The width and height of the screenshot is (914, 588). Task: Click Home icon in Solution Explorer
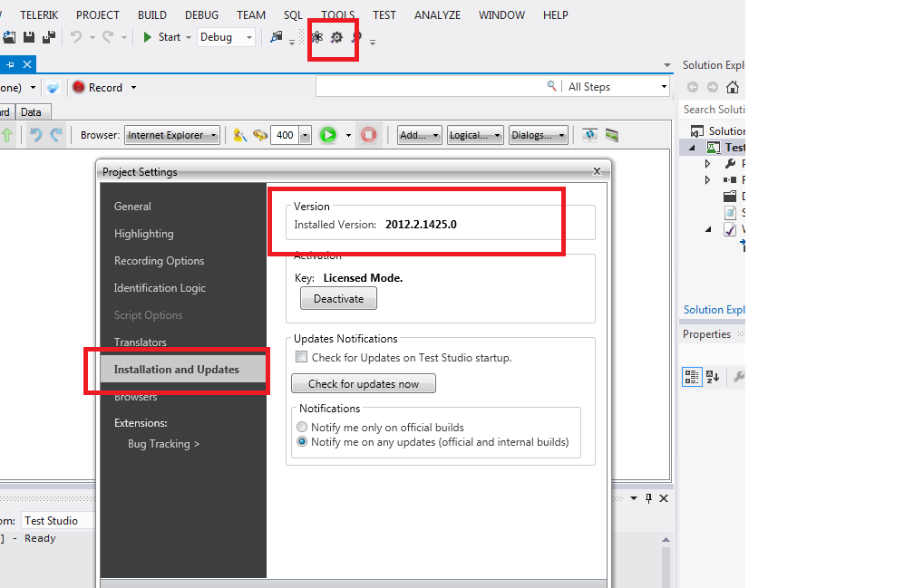733,87
